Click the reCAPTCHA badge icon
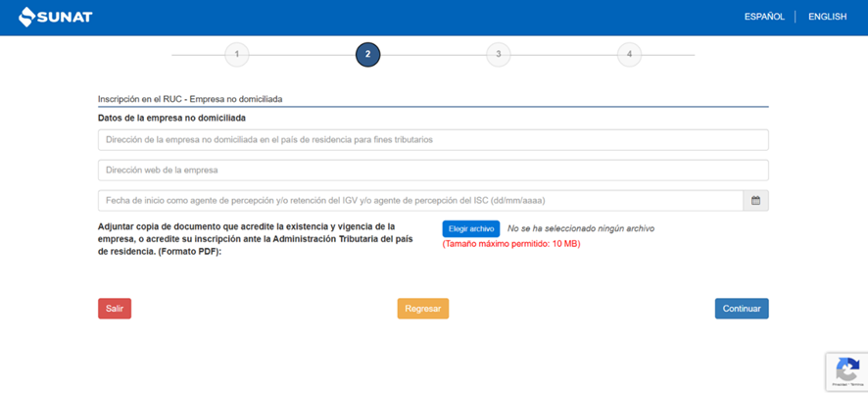 845,371
